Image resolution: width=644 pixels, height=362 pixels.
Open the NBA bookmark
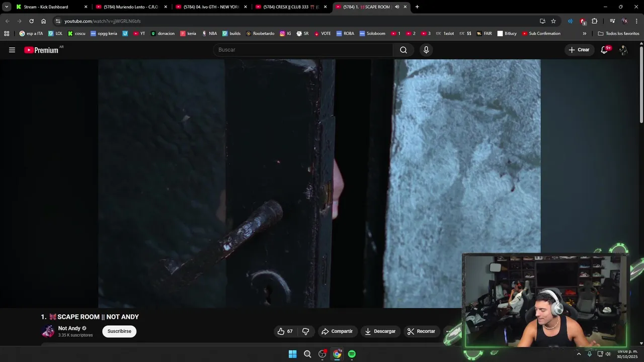pos(209,34)
